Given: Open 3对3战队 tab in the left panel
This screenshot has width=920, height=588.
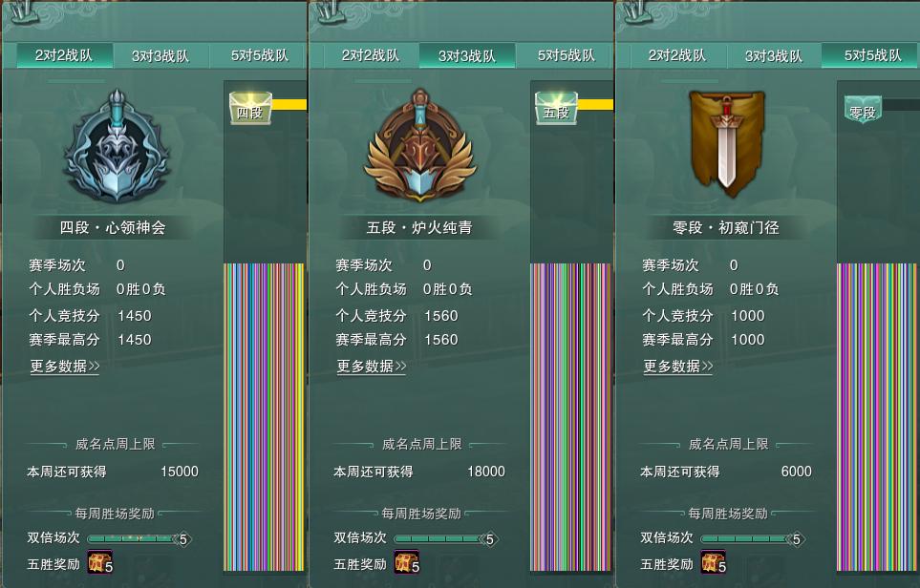Looking at the screenshot, I should tap(160, 55).
